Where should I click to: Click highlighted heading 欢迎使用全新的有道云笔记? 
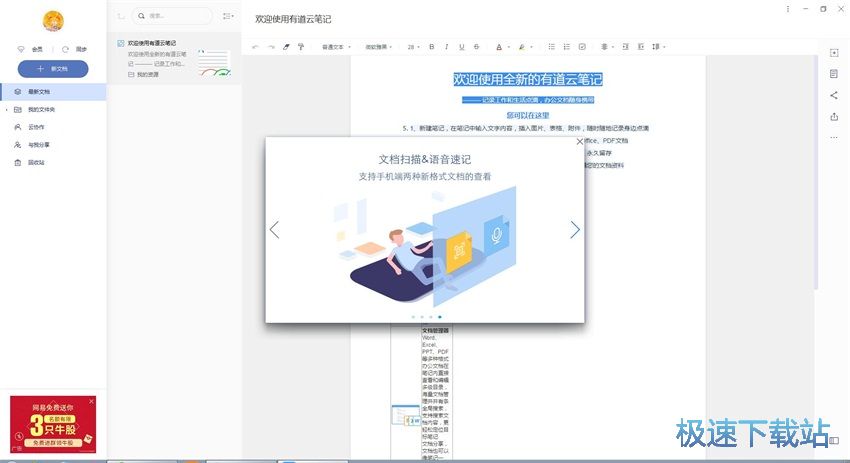pyautogui.click(x=528, y=79)
